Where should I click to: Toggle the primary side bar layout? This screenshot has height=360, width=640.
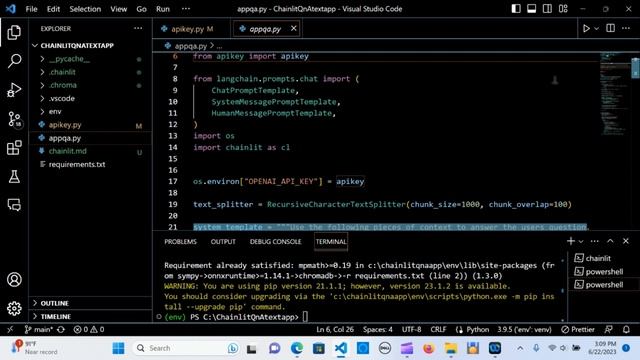click(x=516, y=9)
